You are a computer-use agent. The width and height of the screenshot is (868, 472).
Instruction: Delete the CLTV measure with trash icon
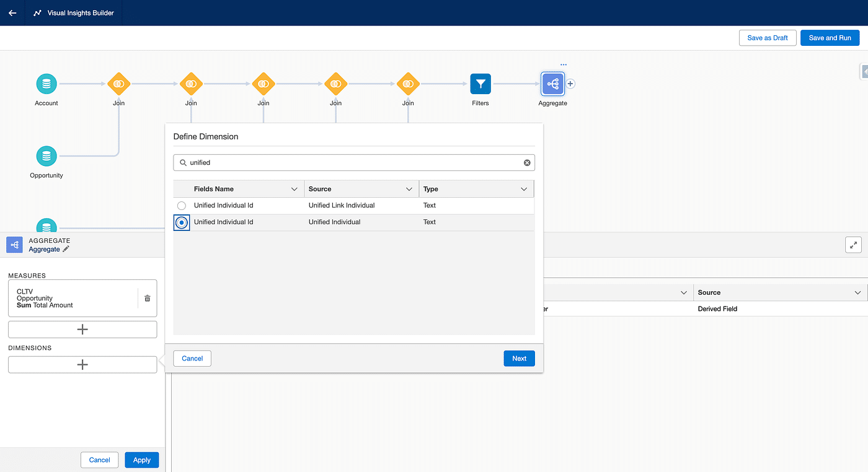148,298
